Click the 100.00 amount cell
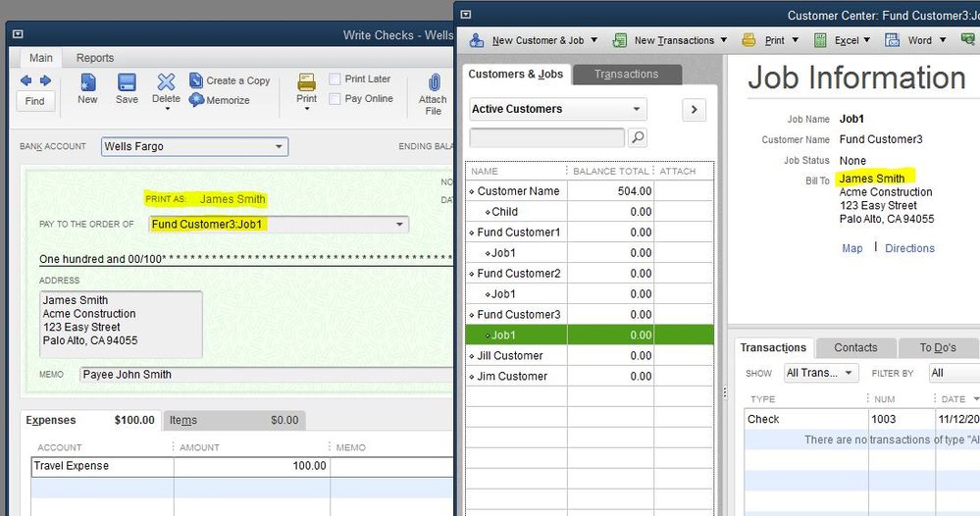The height and width of the screenshot is (516, 980). coord(252,466)
